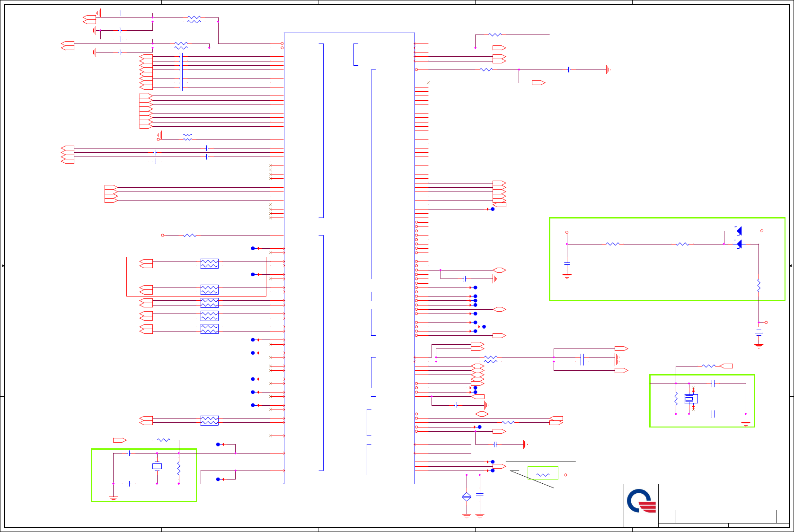Click the vertical resistor in bottom-left green box
794x532 pixels.
point(179,469)
